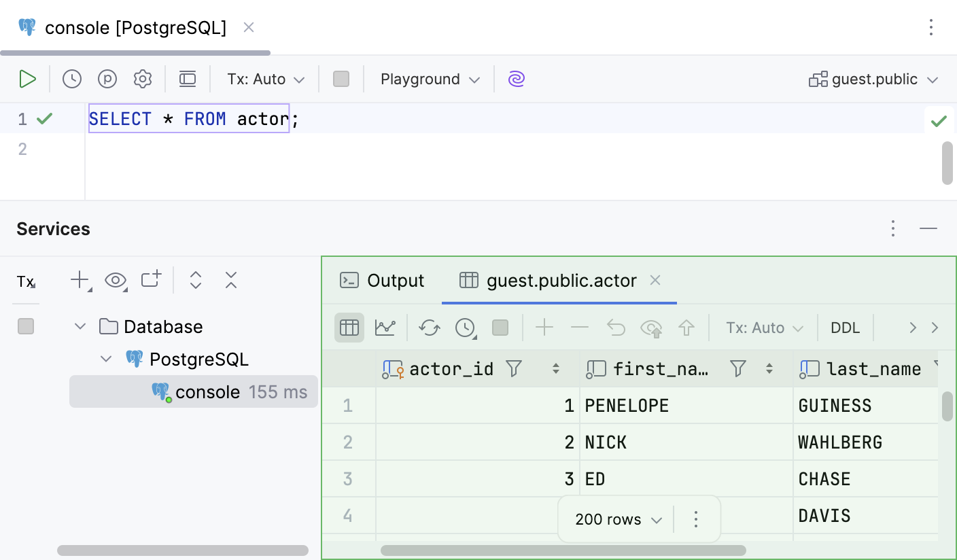The width and height of the screenshot is (957, 560).
Task: Revert pending changes with the undo icon
Action: tap(615, 328)
